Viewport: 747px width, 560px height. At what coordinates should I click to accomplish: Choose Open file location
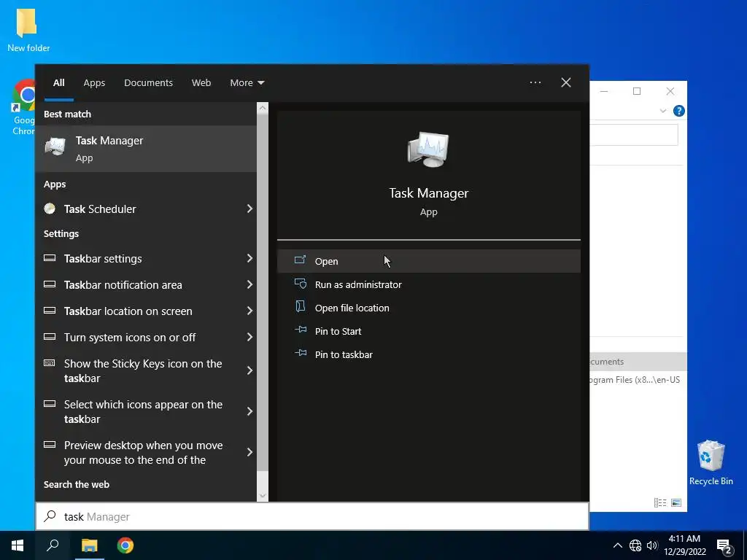[429, 308]
